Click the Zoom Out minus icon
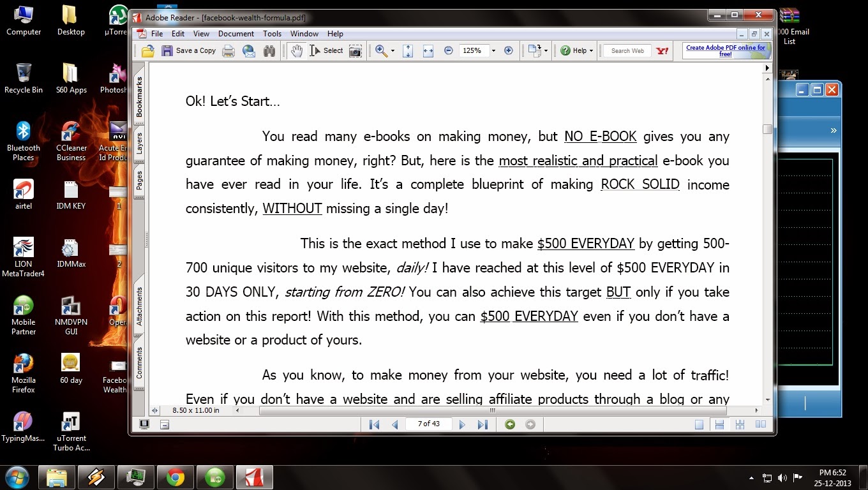 point(449,50)
